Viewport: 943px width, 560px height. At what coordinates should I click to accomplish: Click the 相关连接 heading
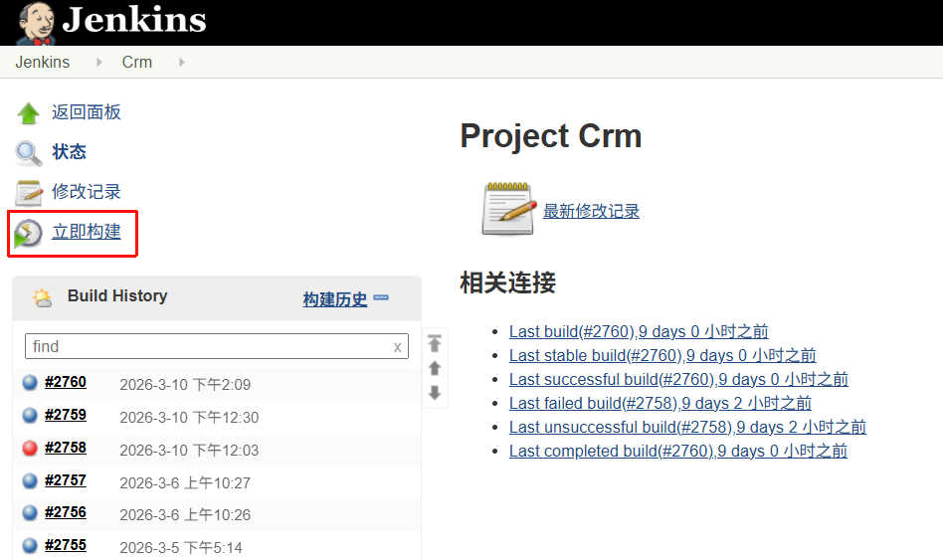pos(508,282)
